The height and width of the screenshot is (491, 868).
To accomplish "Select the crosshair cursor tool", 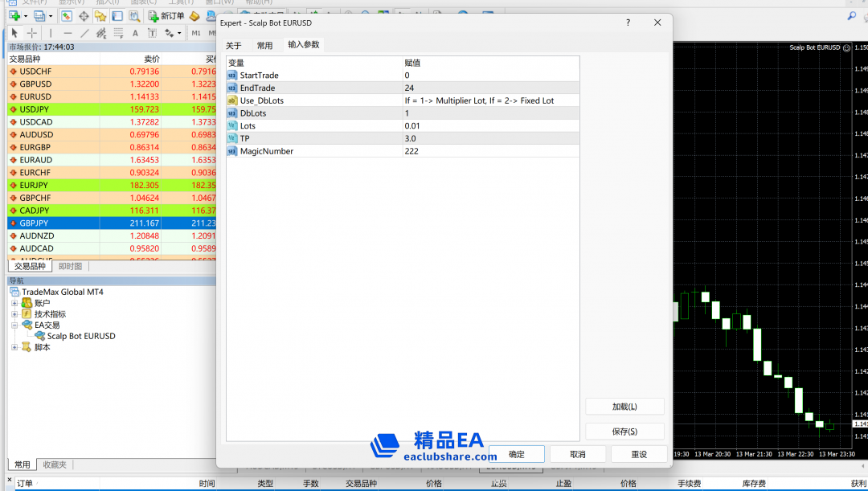I will click(x=32, y=33).
